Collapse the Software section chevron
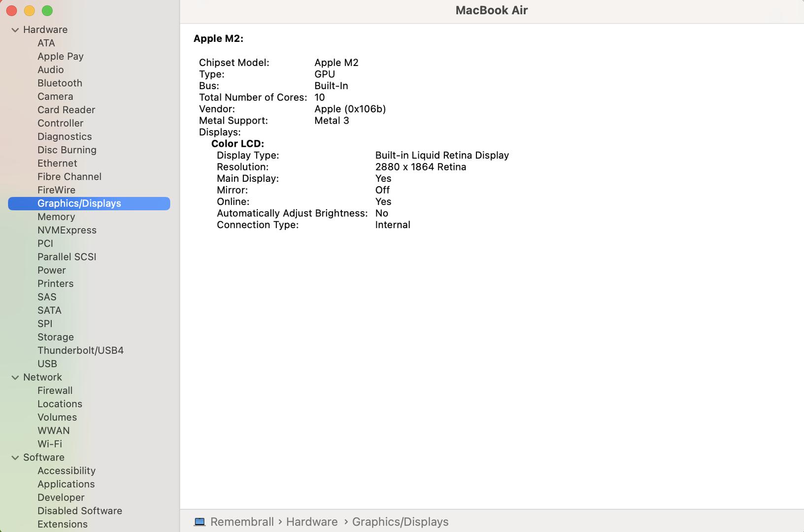The height and width of the screenshot is (532, 804). pos(15,458)
